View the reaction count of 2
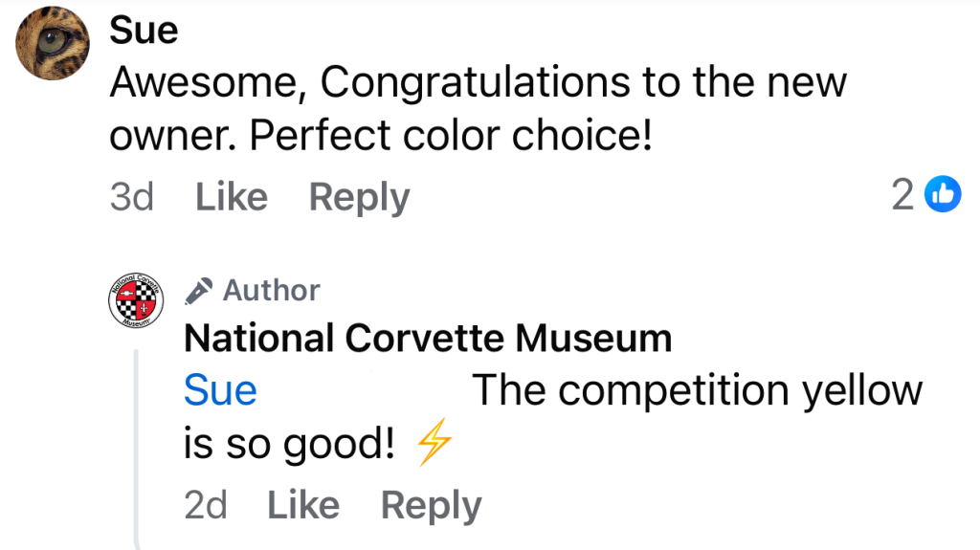The image size is (980, 550). pos(902,195)
